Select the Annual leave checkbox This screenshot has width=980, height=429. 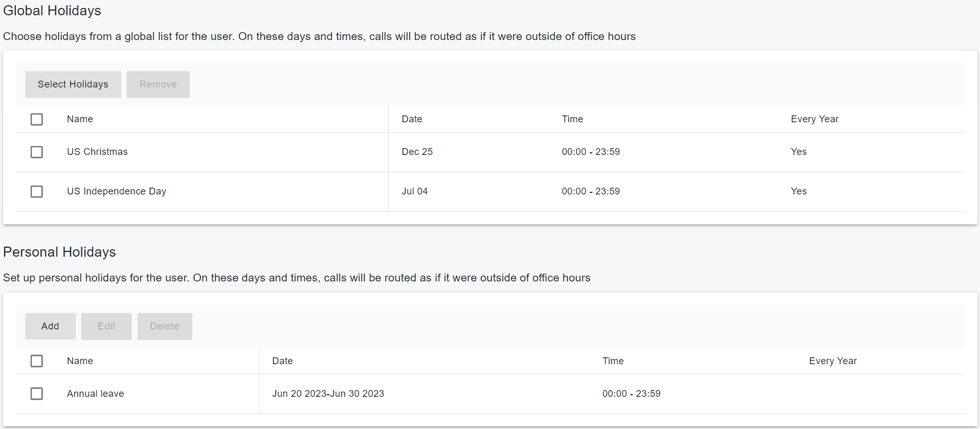[36, 394]
